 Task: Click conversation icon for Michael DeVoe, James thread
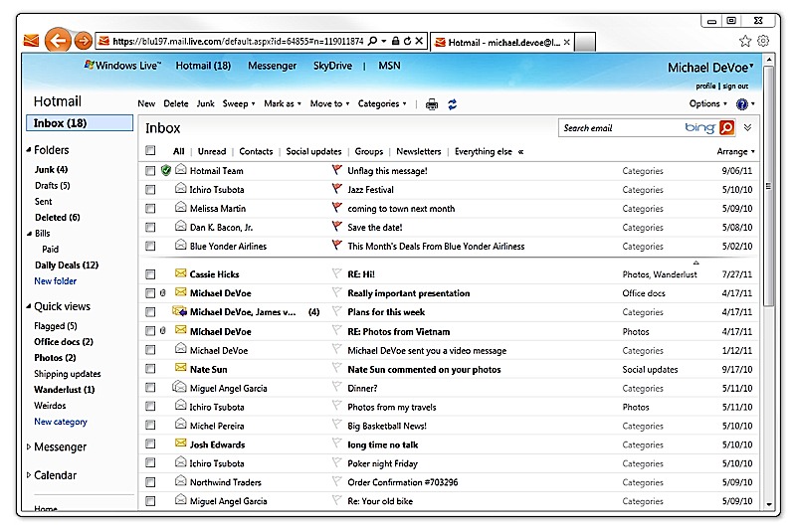[179, 311]
